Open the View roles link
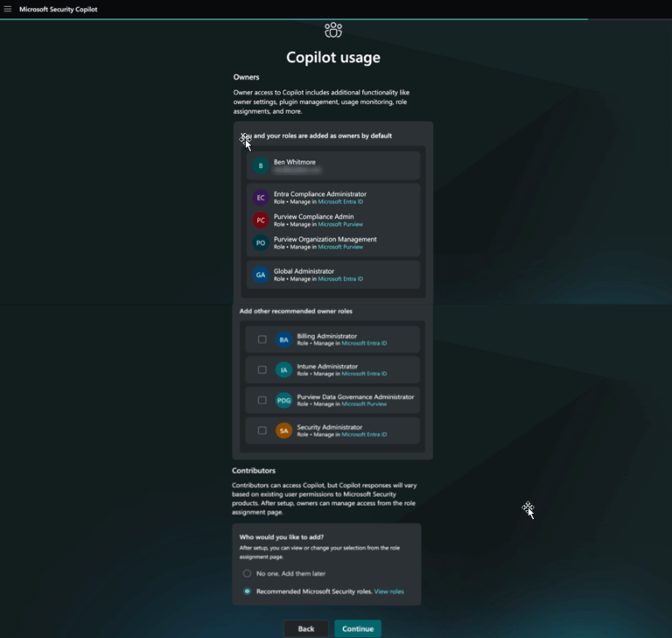The width and height of the screenshot is (672, 638). 388,592
